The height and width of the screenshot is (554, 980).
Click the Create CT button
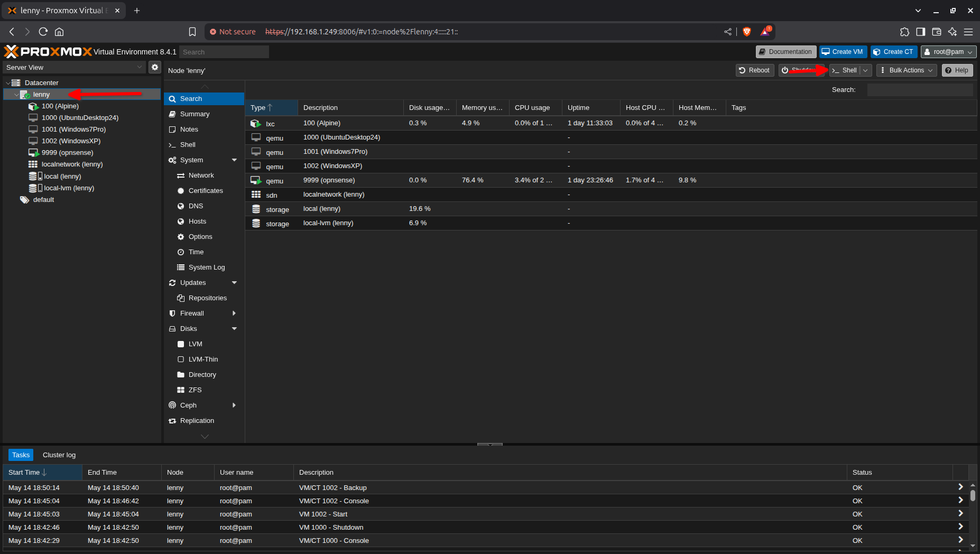[x=894, y=52]
